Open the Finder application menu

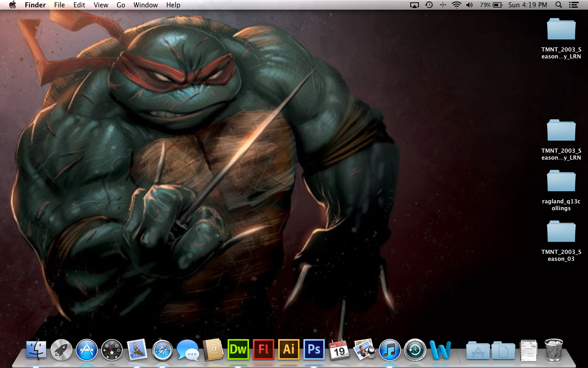[35, 5]
